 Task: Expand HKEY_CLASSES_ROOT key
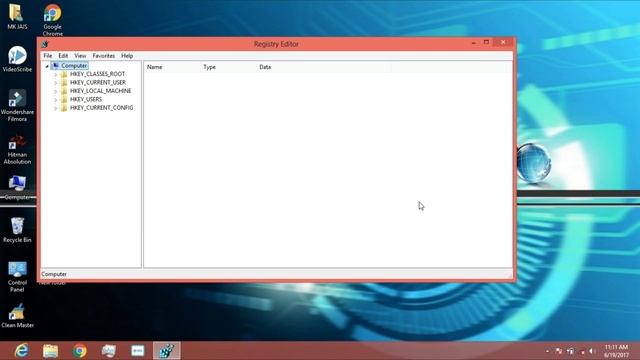tap(56, 74)
